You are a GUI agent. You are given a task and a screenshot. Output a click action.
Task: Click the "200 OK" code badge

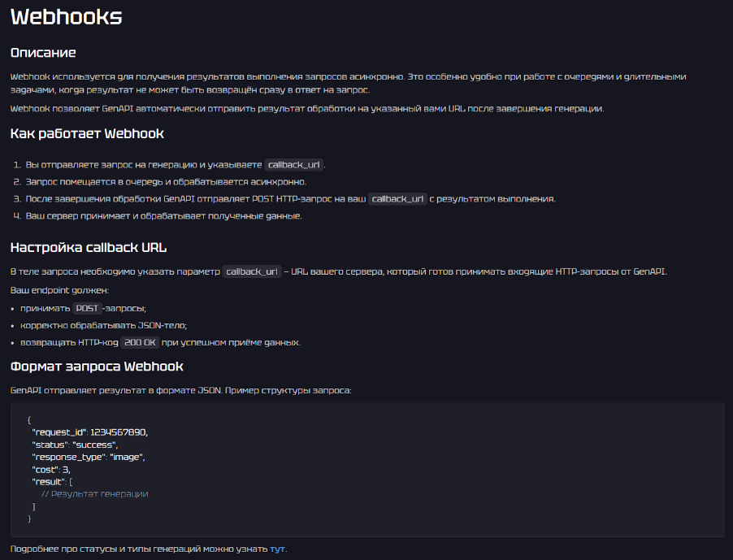tap(140, 342)
